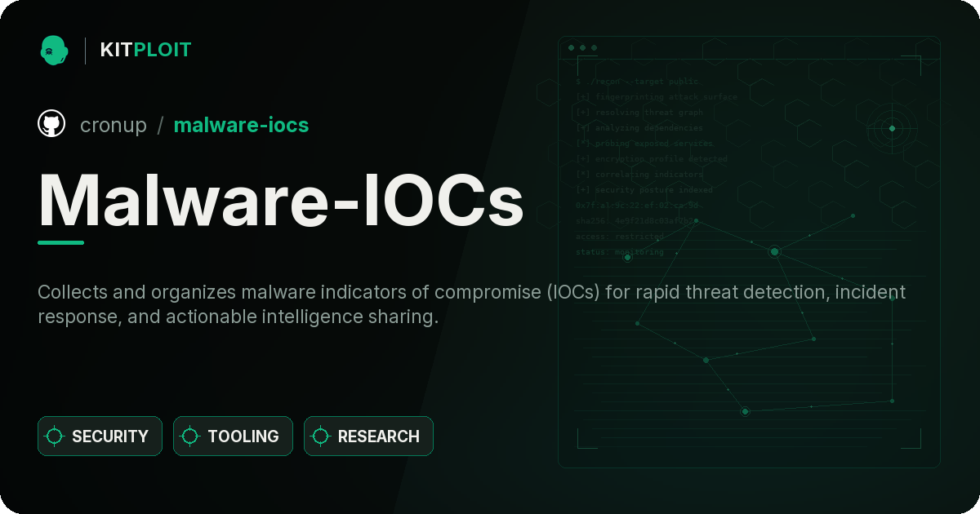Click 'access: restricted' terminal line
980x514 pixels.
[619, 237]
